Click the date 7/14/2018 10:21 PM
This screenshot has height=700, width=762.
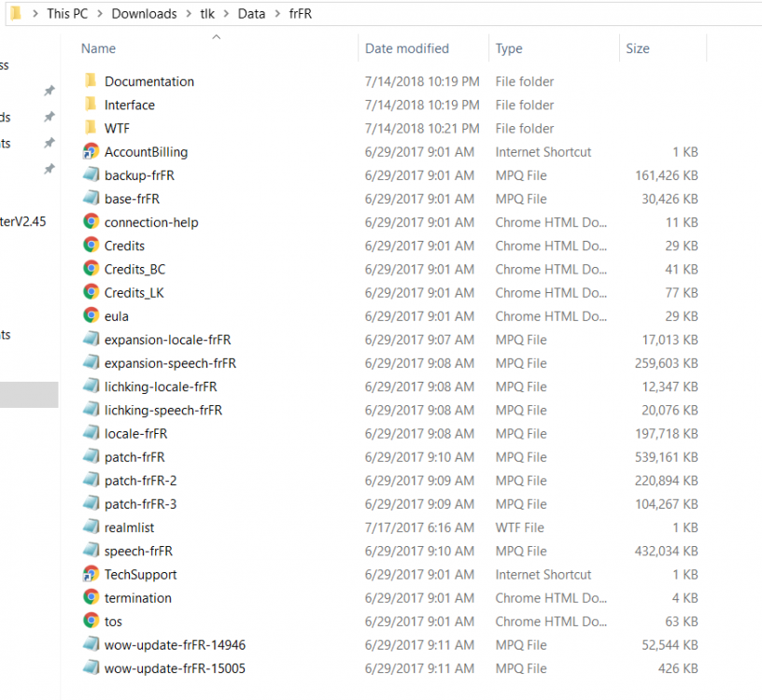pos(422,128)
